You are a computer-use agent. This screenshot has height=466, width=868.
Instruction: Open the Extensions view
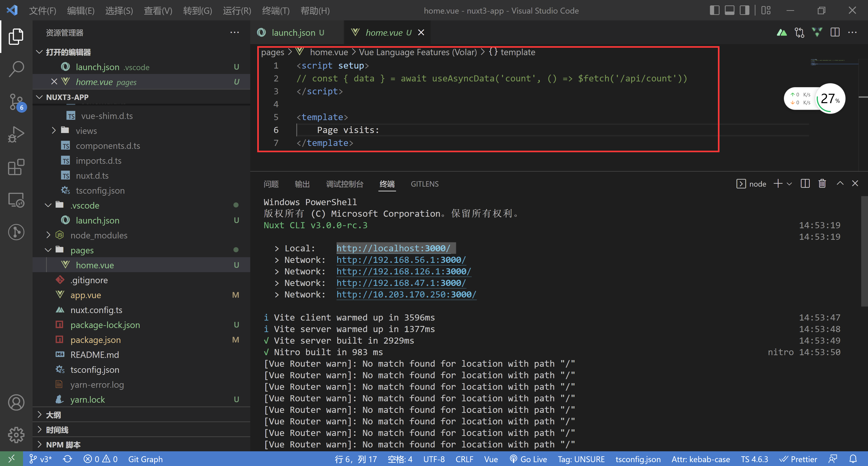coord(16,167)
